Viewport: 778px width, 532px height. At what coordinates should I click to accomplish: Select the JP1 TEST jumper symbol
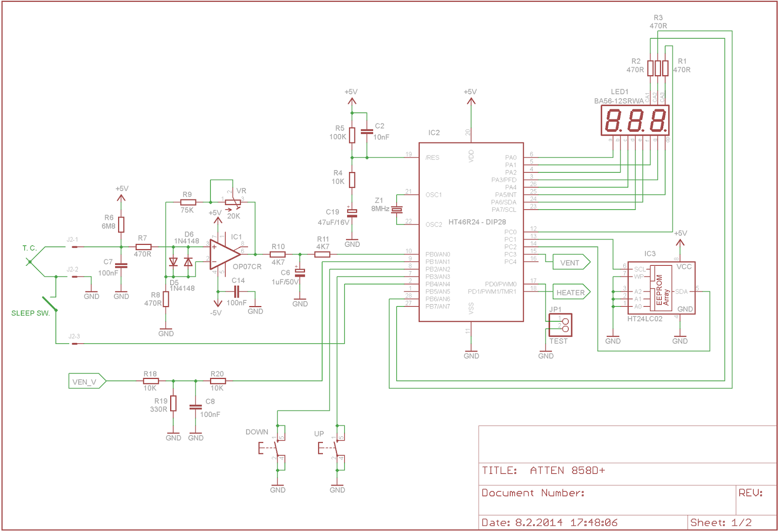[560, 325]
